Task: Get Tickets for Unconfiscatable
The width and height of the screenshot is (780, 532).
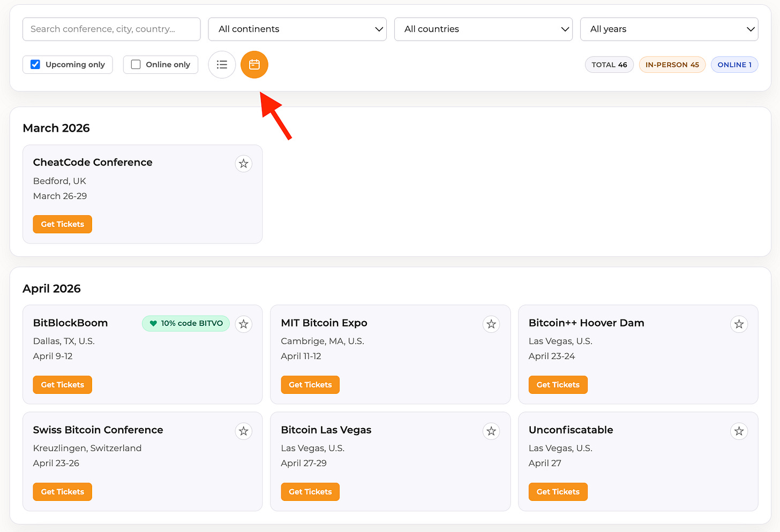Action: pyautogui.click(x=558, y=492)
